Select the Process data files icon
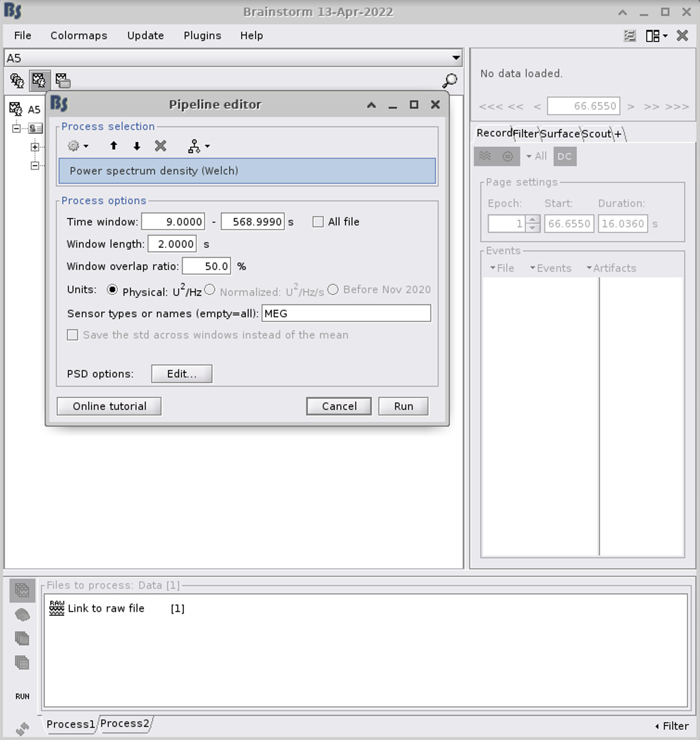The height and width of the screenshot is (740, 700). 22,590
